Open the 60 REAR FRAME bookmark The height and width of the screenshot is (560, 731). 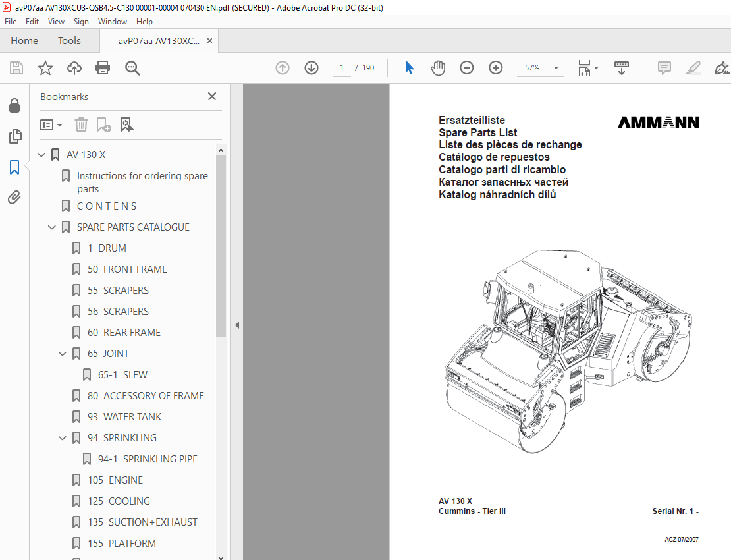(124, 333)
